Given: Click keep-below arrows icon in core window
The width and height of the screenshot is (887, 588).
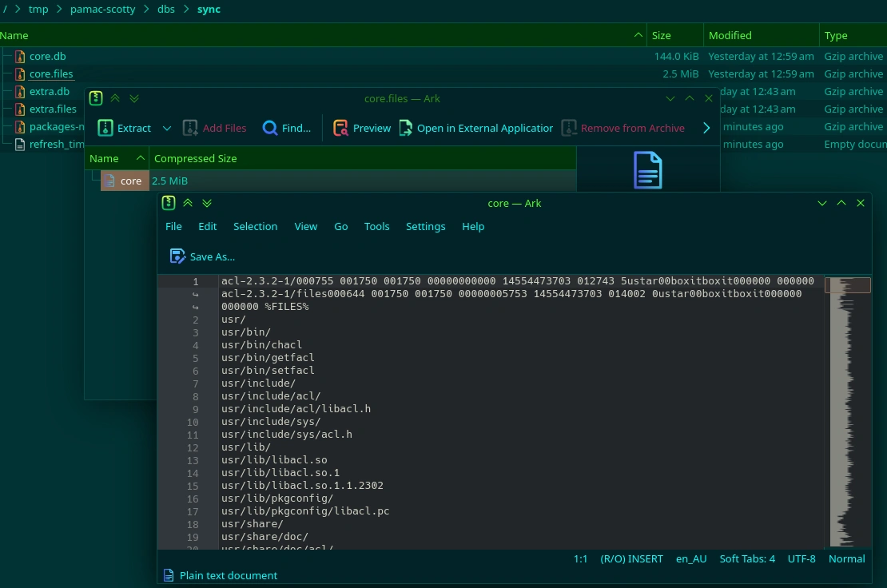Looking at the screenshot, I should (x=207, y=203).
